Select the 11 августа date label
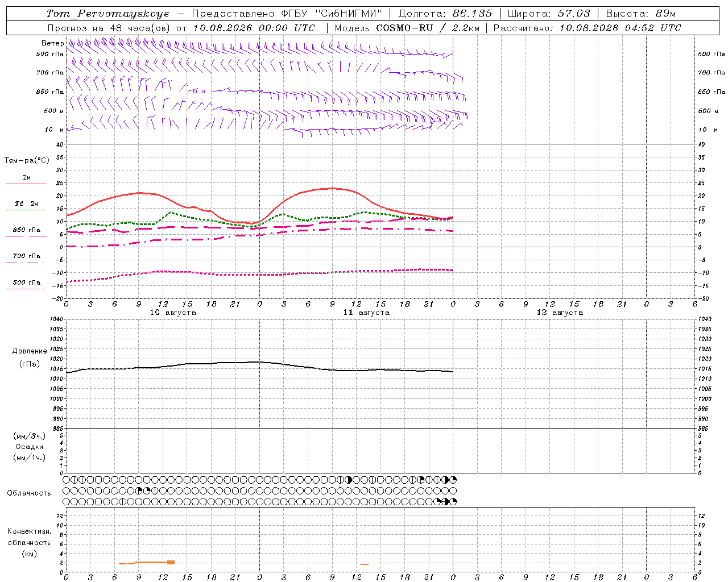This screenshot has height=582, width=728. coord(366,313)
